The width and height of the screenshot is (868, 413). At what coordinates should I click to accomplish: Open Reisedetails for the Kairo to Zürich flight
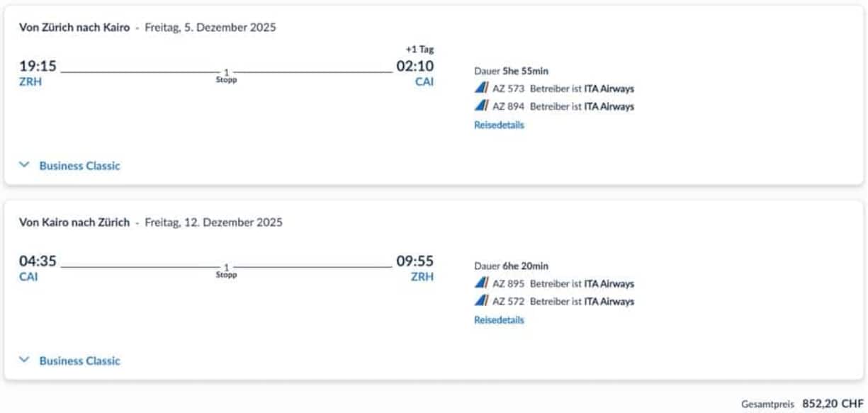coord(499,320)
